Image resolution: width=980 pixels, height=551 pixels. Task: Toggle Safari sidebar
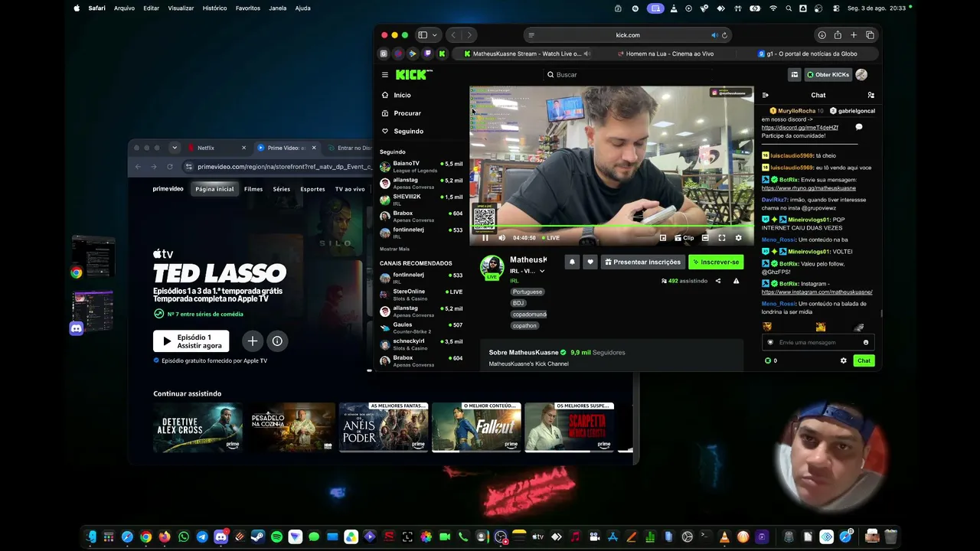(422, 35)
